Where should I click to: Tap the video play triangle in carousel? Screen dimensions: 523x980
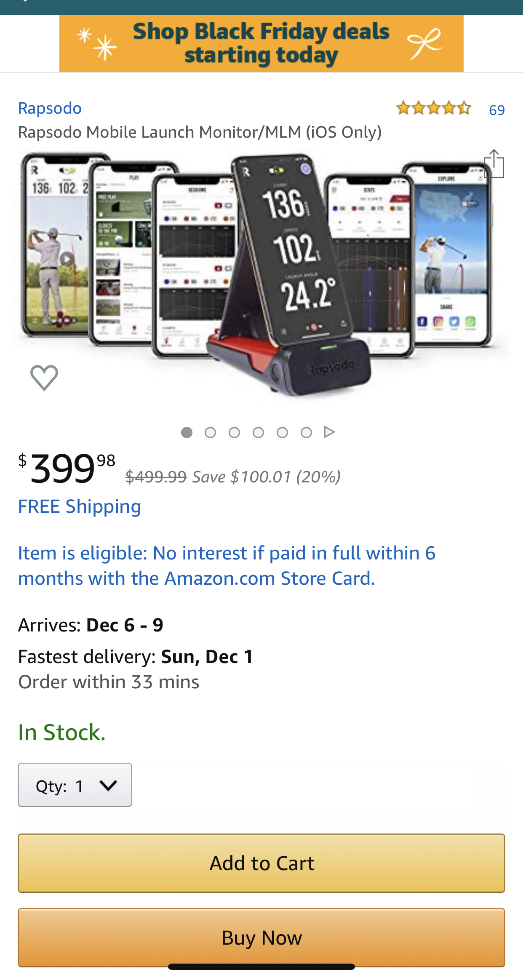(x=329, y=432)
